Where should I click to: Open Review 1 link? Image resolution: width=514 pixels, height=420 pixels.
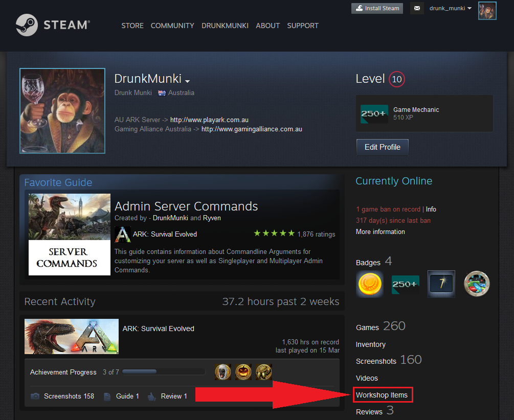(174, 396)
